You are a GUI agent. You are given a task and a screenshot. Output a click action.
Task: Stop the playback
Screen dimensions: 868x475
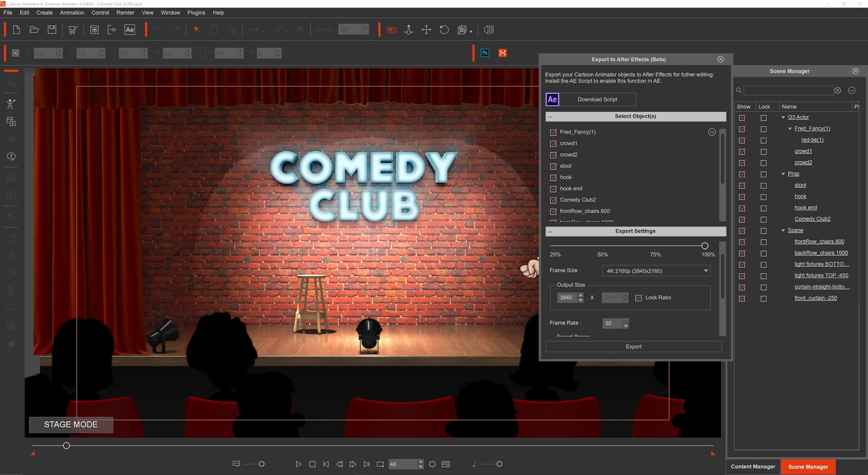pos(312,464)
